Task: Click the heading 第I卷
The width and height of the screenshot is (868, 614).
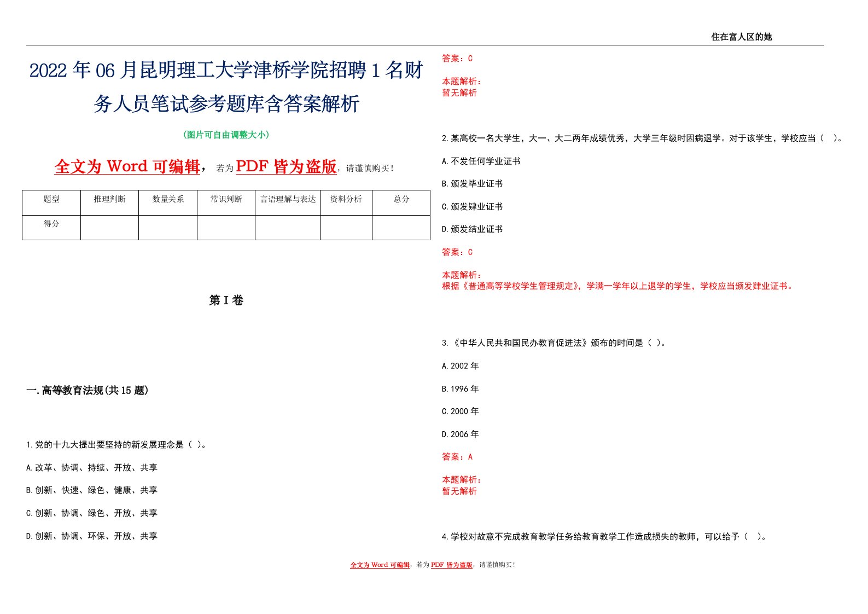Action: pos(226,300)
